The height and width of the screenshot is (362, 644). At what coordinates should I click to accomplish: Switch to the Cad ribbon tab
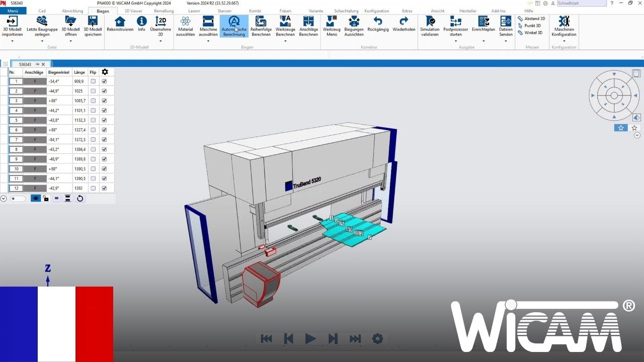(x=42, y=11)
